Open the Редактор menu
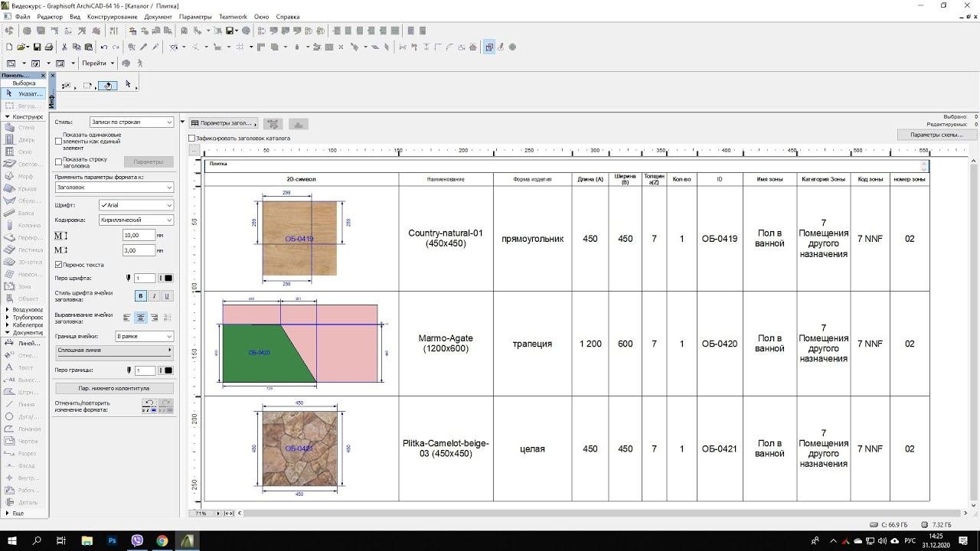The height and width of the screenshot is (551, 980). click(50, 17)
